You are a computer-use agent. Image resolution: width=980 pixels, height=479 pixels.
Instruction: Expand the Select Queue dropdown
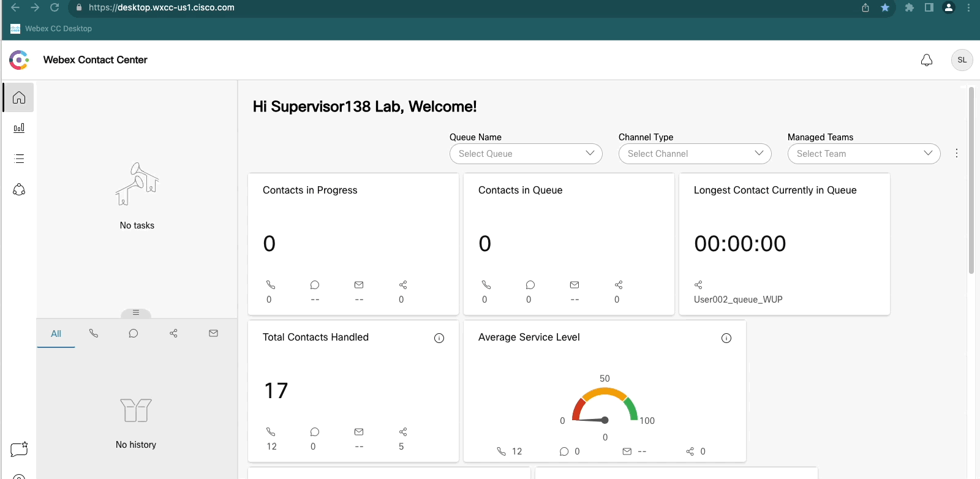526,154
